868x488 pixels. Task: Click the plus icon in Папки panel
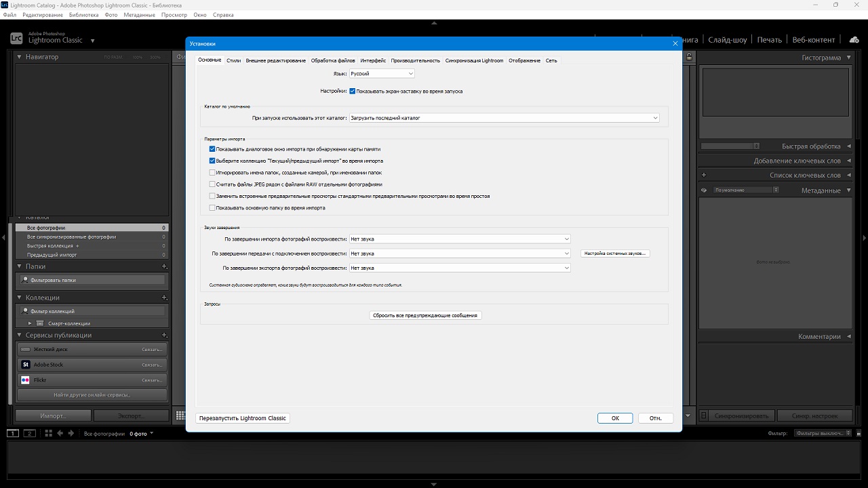(164, 266)
